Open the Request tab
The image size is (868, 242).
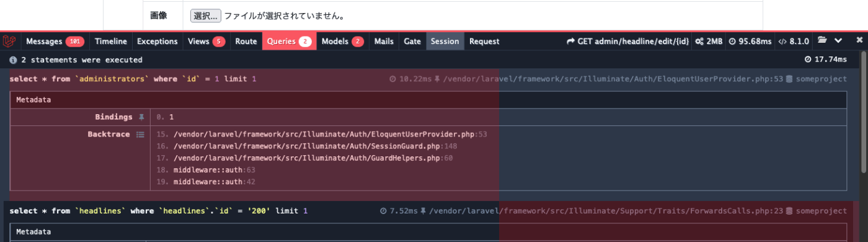coord(484,42)
